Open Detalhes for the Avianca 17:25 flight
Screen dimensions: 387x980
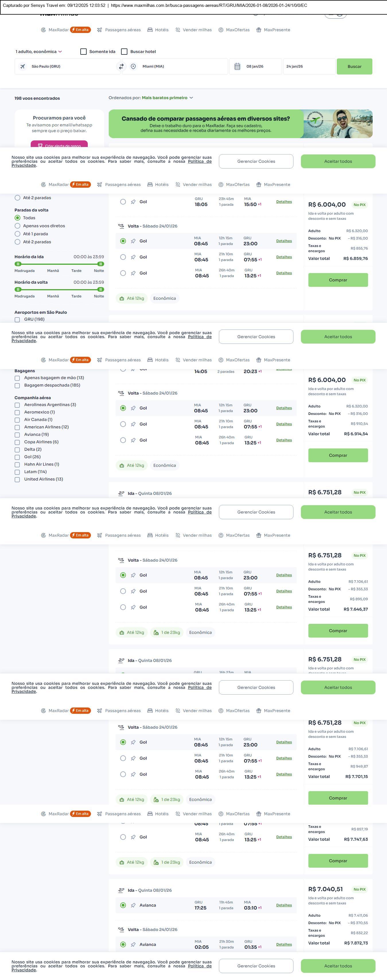(x=284, y=905)
